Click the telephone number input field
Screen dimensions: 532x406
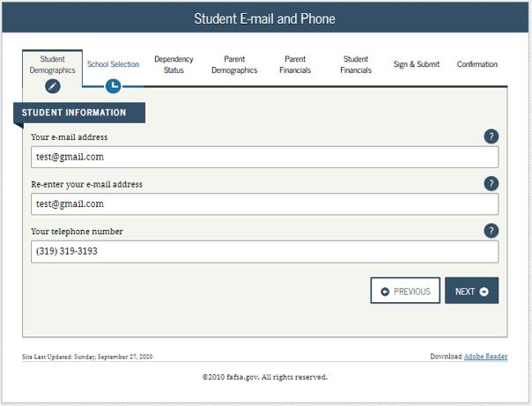point(264,252)
